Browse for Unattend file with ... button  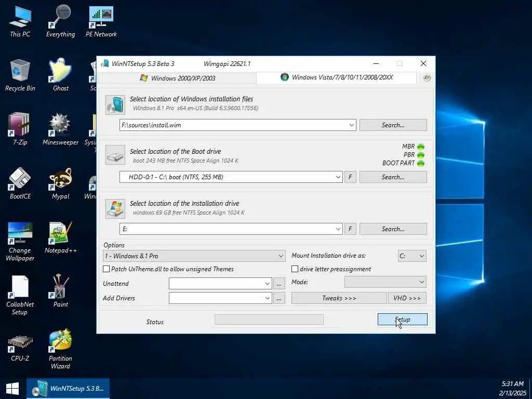[279, 284]
